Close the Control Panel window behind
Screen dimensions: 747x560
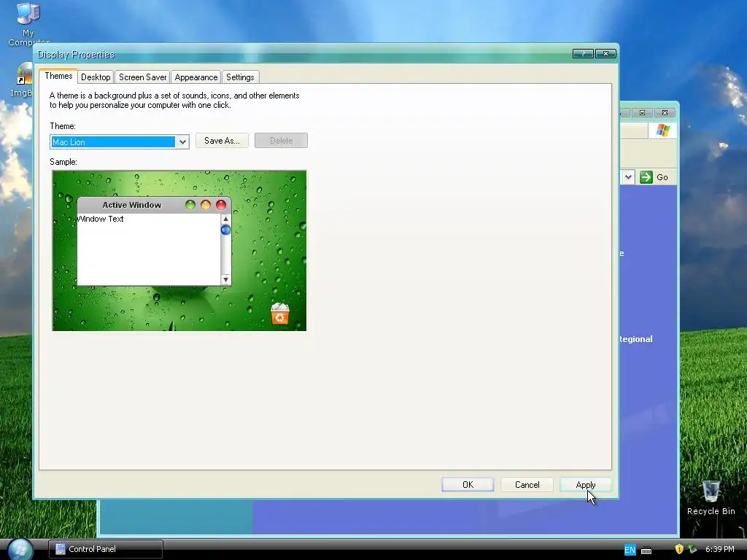point(665,112)
